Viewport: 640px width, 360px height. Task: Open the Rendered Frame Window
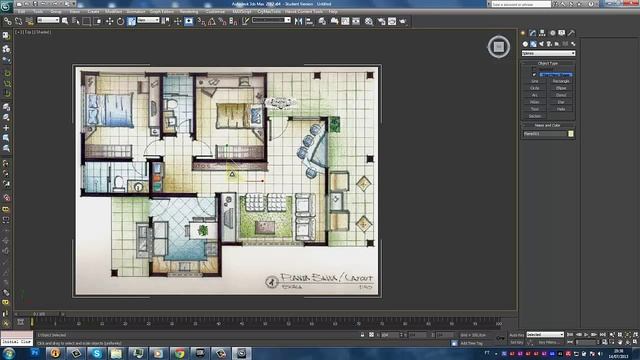point(392,21)
